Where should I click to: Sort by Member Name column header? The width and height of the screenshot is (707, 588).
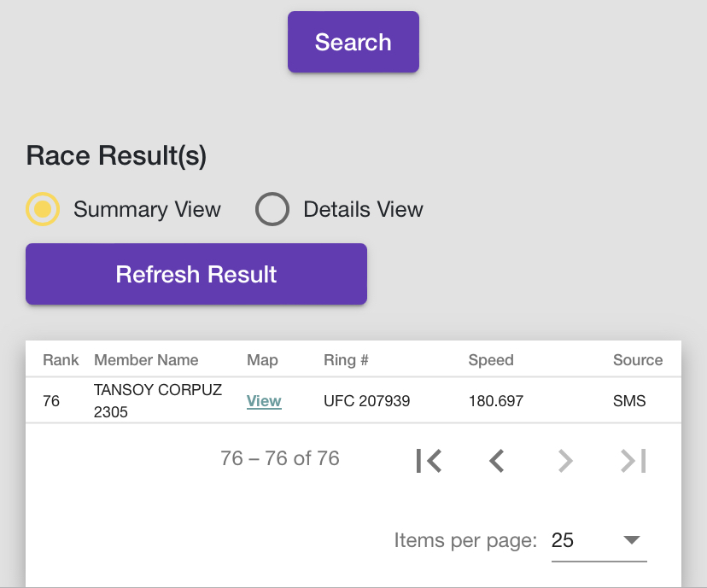click(146, 360)
